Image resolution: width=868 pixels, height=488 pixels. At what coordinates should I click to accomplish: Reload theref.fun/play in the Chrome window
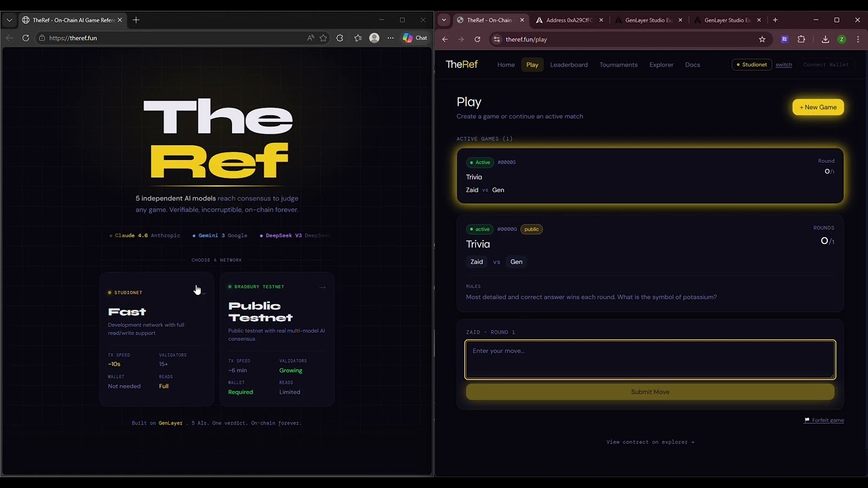tap(477, 39)
